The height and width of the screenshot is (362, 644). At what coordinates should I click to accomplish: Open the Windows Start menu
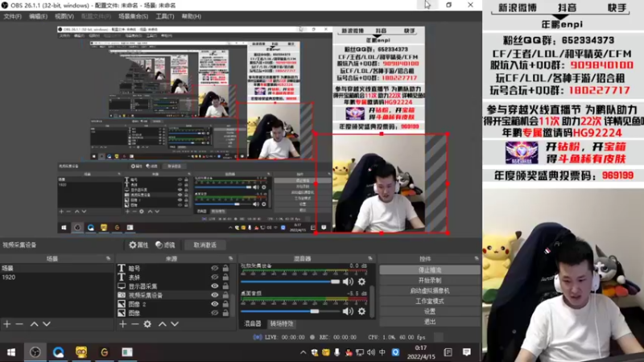11,352
